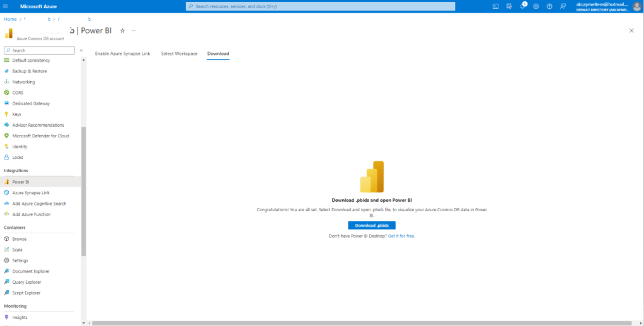Switch to Select Workspace tab

(179, 54)
